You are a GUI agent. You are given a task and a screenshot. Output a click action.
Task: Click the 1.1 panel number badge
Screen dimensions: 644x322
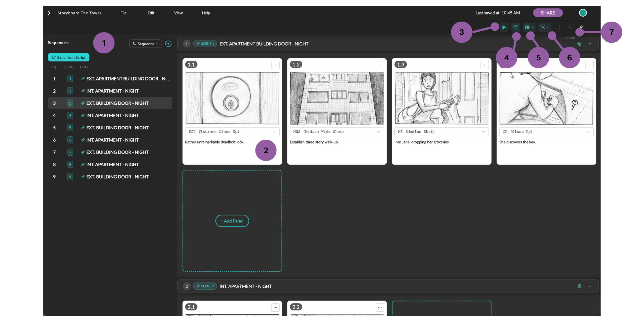coord(191,65)
